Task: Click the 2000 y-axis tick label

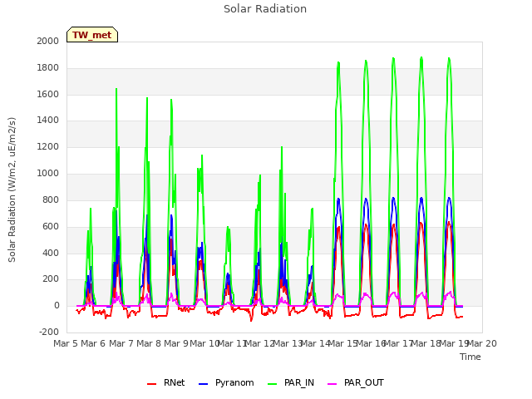Action: click(48, 41)
